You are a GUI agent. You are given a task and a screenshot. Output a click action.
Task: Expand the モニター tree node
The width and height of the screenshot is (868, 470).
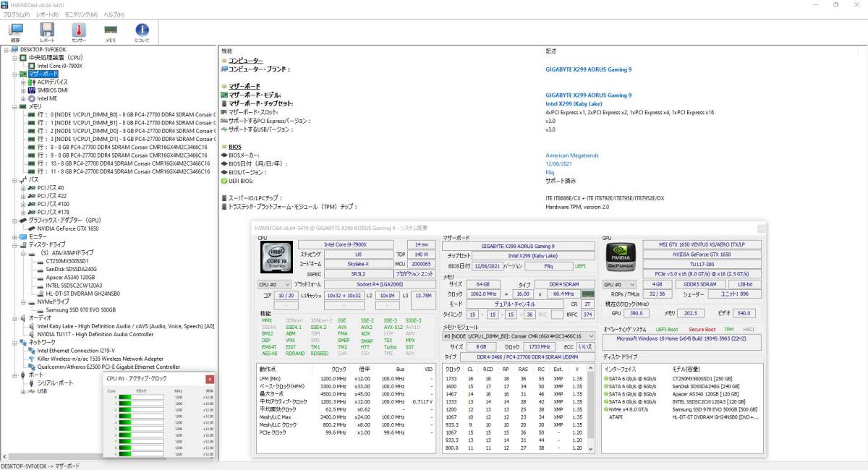(14, 236)
